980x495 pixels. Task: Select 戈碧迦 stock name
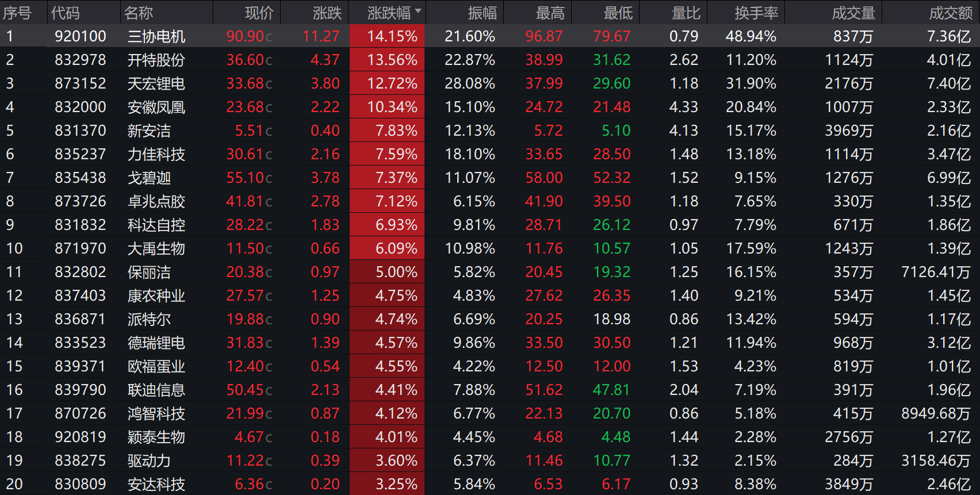(x=150, y=178)
